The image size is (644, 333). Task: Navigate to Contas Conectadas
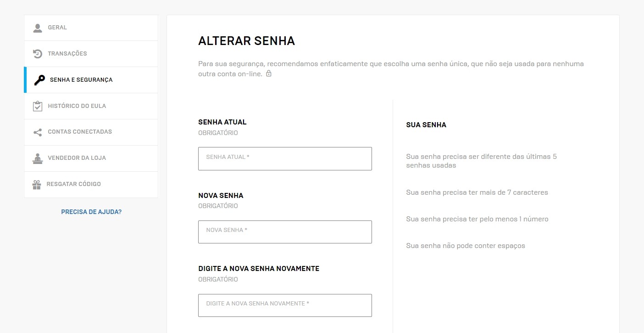click(x=80, y=132)
